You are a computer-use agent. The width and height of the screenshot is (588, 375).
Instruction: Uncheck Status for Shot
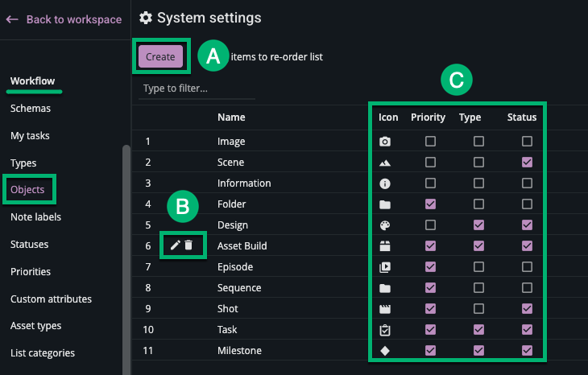[x=527, y=309]
